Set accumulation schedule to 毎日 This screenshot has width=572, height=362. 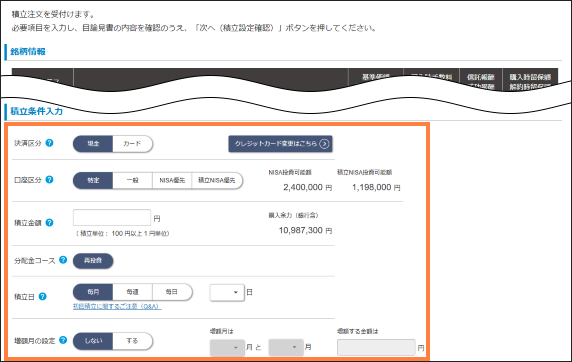coord(172,292)
